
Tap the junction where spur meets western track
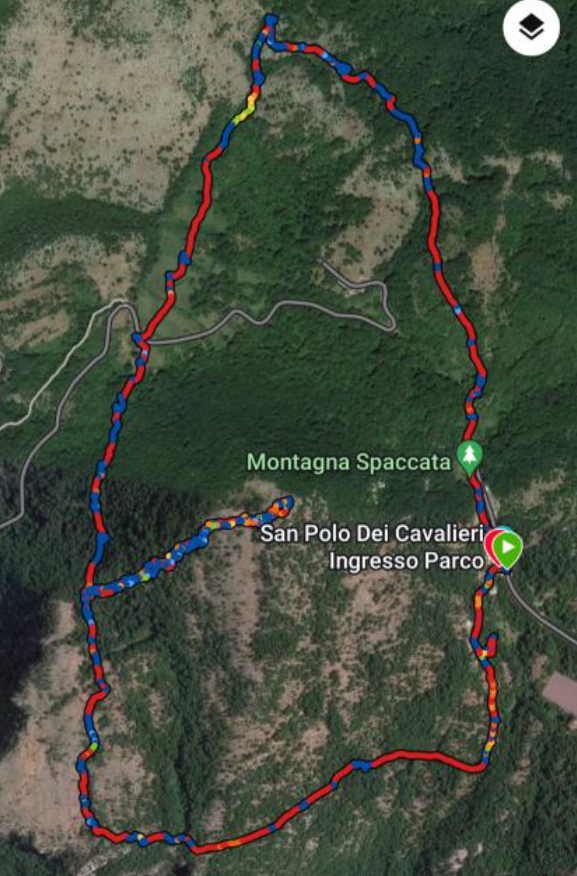[88, 593]
